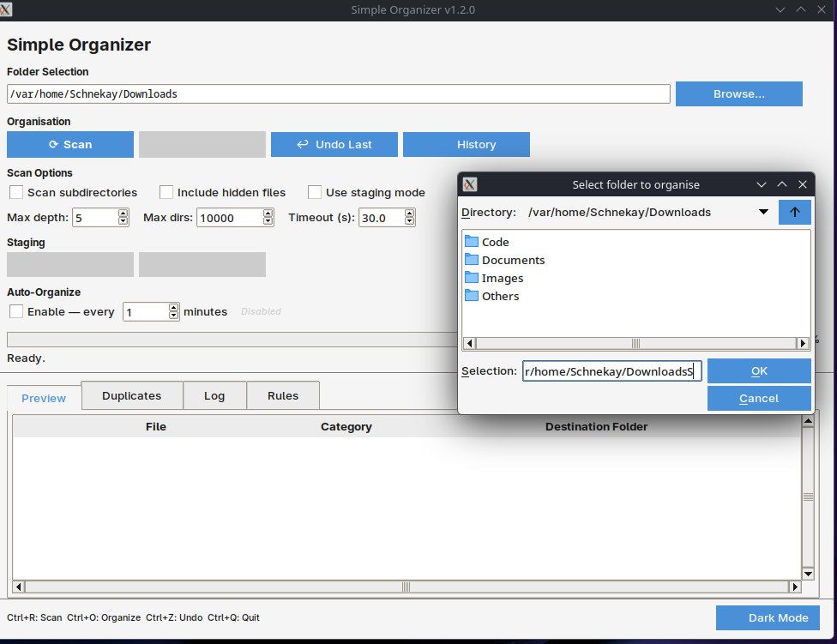Image resolution: width=837 pixels, height=644 pixels.
Task: Minimize the Select folder dialog
Action: [762, 184]
